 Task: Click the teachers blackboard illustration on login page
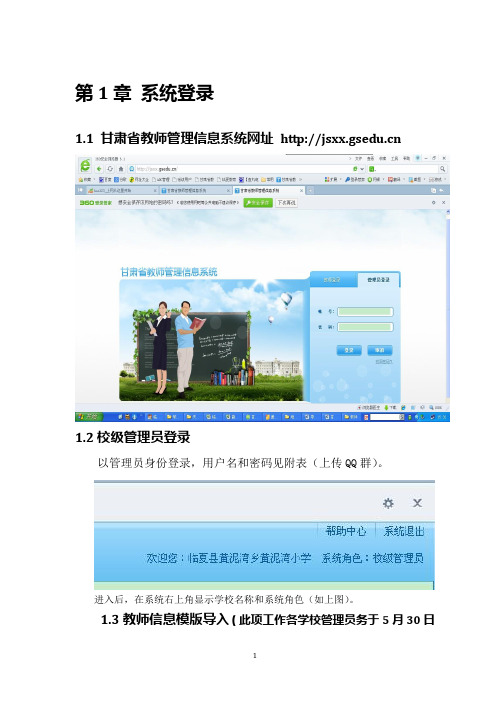tap(211, 340)
